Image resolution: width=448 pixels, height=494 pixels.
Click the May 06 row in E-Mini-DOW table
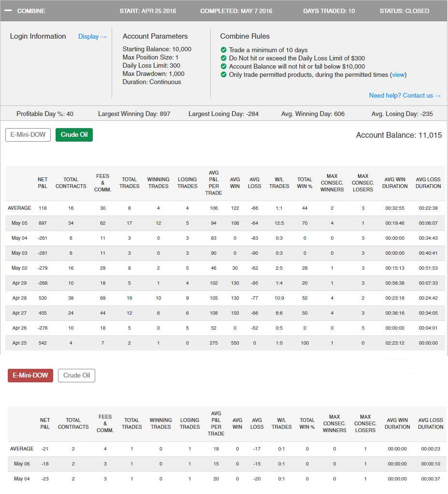click(x=22, y=464)
